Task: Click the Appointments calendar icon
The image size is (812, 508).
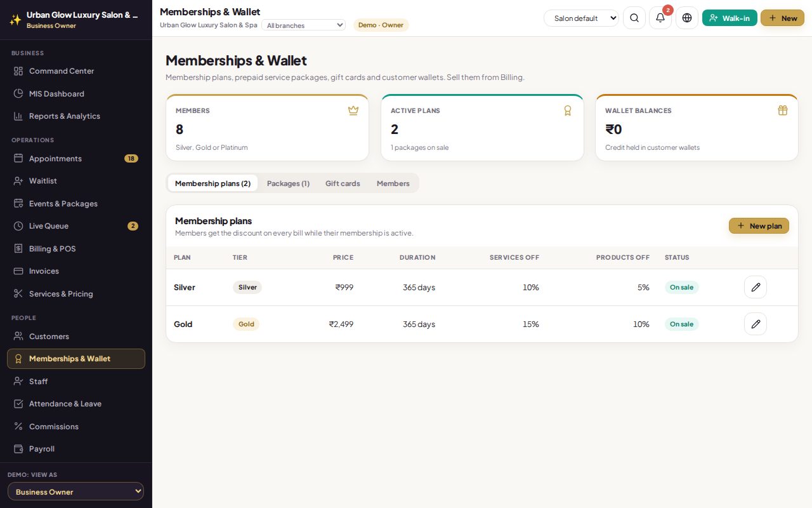Action: (x=18, y=158)
